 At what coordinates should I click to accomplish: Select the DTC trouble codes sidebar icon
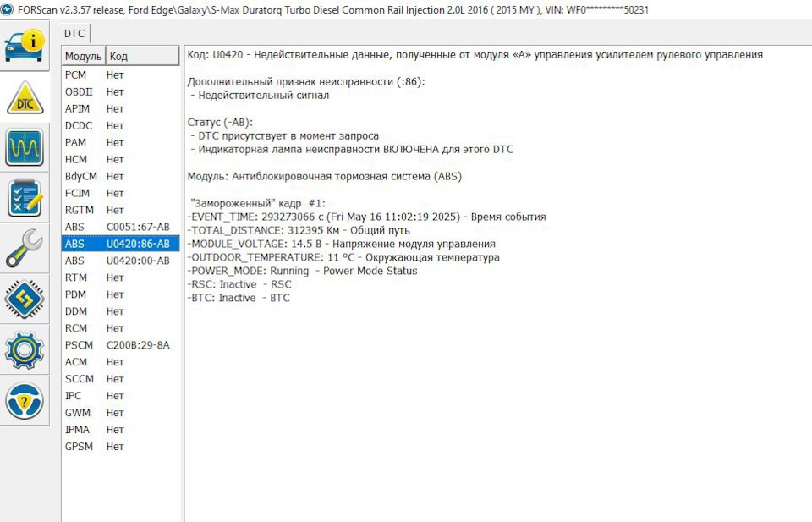[x=24, y=96]
